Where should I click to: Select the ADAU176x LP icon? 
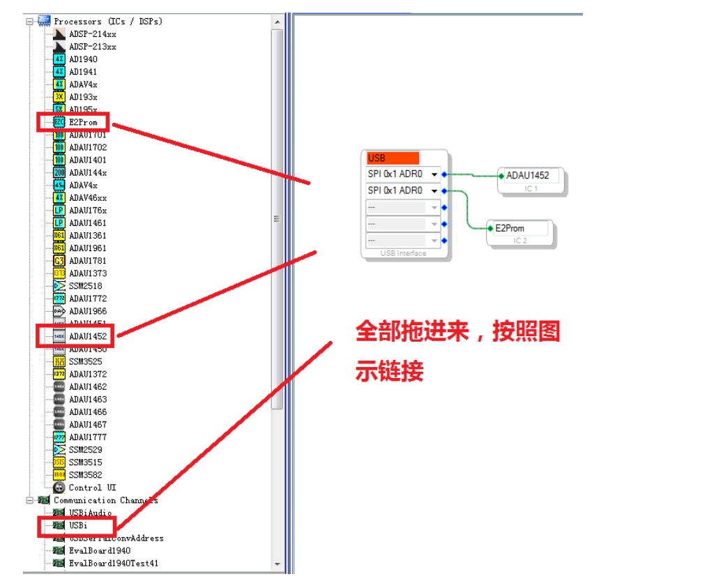coord(59,211)
